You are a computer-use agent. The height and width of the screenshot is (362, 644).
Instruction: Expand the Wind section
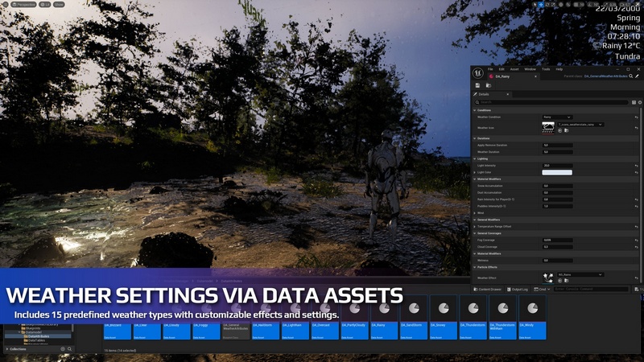click(x=474, y=213)
